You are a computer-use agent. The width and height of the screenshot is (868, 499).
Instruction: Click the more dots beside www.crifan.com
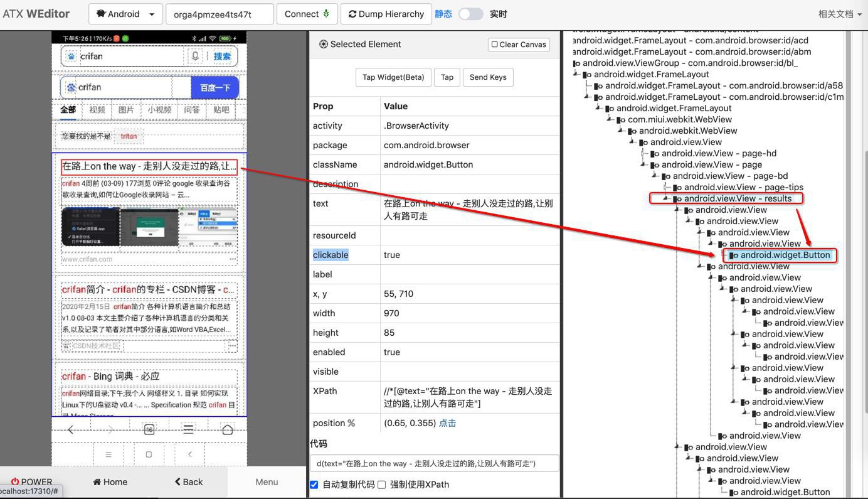pos(233,259)
